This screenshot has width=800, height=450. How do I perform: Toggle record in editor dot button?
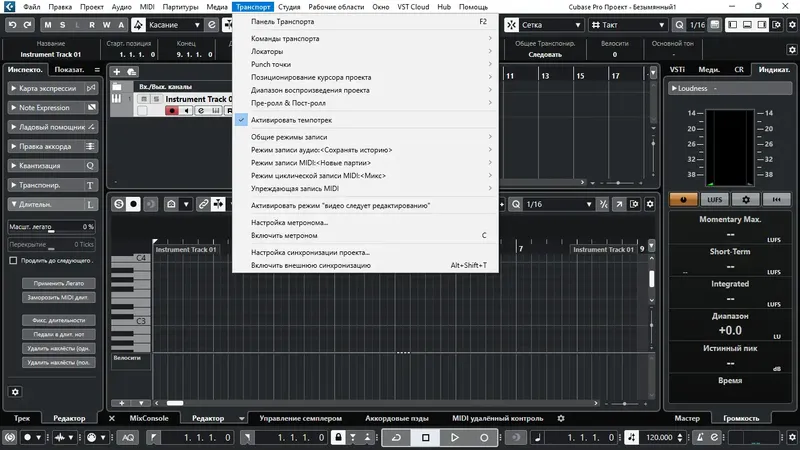point(134,204)
